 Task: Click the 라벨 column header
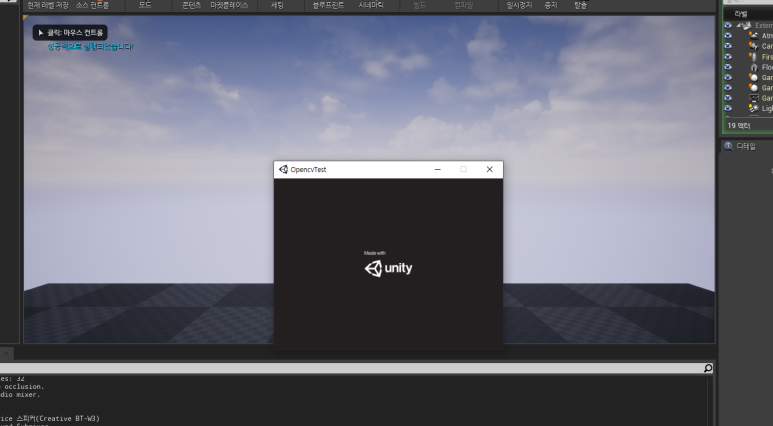[741, 14]
